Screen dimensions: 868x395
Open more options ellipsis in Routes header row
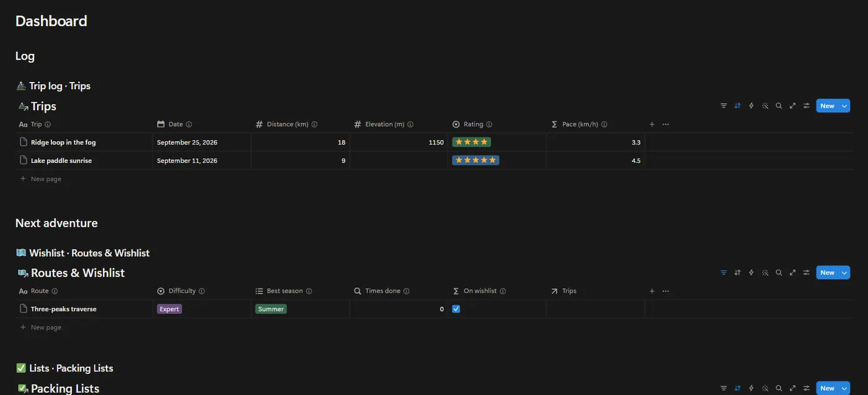(x=665, y=291)
